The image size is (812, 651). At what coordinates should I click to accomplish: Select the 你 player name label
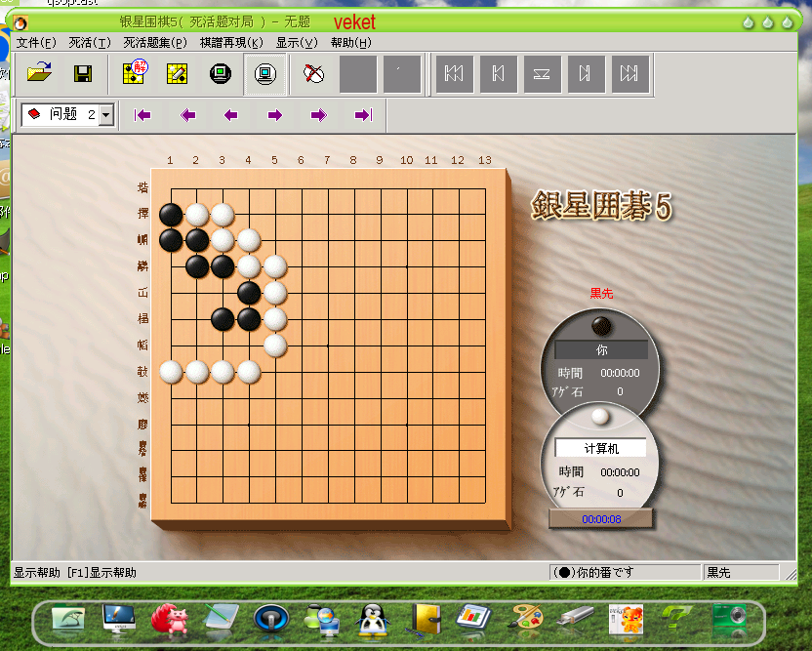pyautogui.click(x=601, y=350)
